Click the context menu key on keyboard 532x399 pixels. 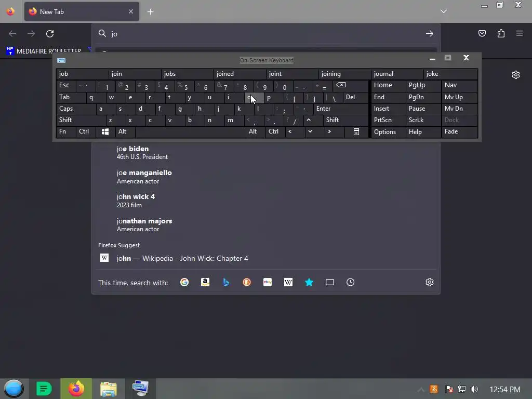356,131
